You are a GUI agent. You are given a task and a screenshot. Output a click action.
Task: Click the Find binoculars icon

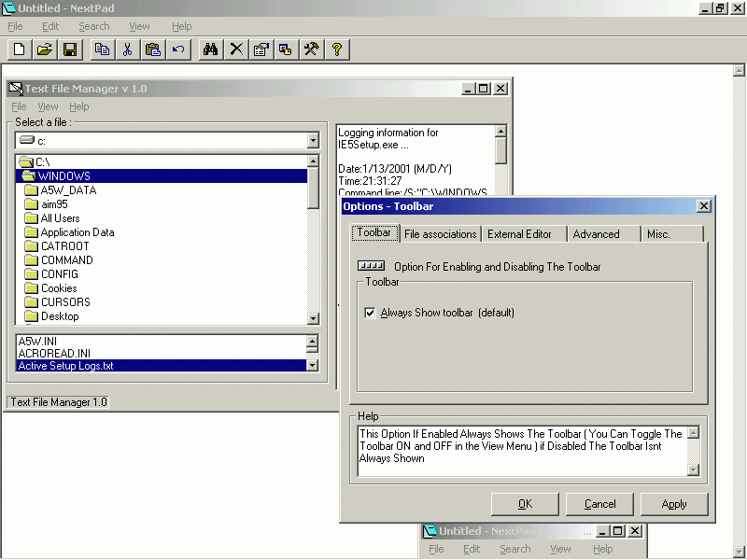(x=211, y=49)
